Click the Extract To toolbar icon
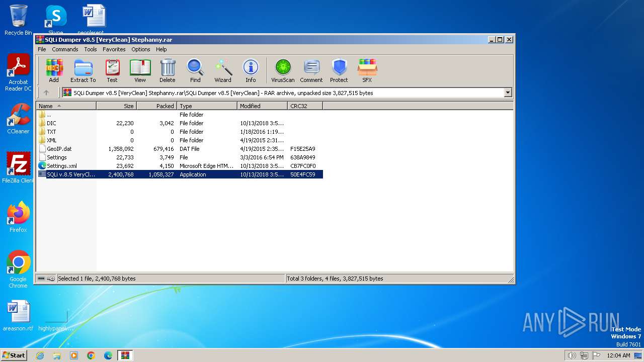 [x=83, y=70]
